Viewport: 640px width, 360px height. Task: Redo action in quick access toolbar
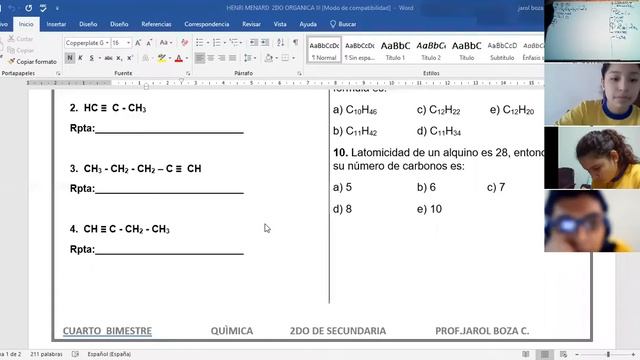click(x=29, y=8)
